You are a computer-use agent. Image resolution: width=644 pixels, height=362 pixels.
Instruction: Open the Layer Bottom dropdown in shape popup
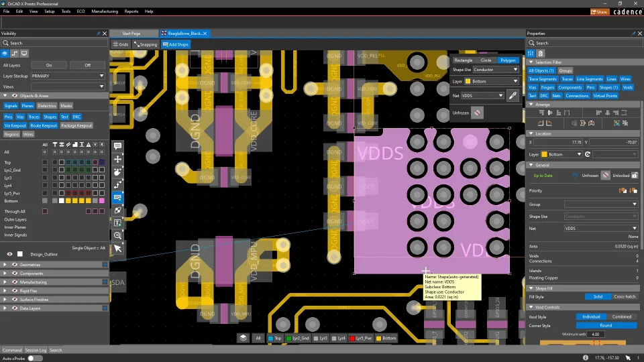coord(491,81)
